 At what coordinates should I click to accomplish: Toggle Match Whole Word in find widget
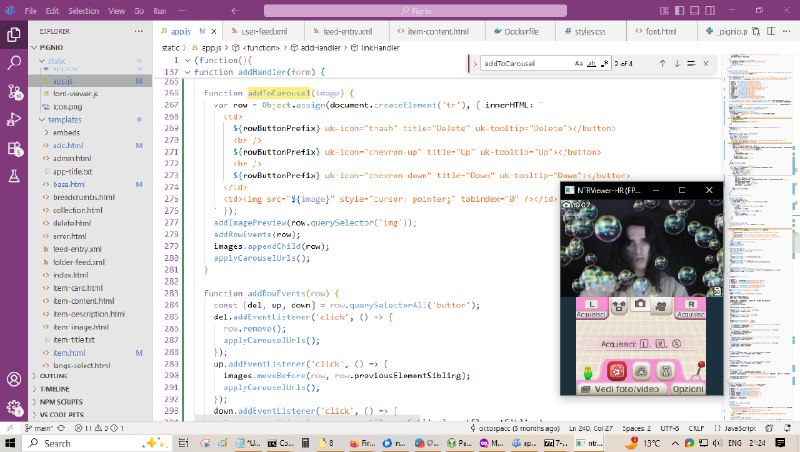(592, 64)
